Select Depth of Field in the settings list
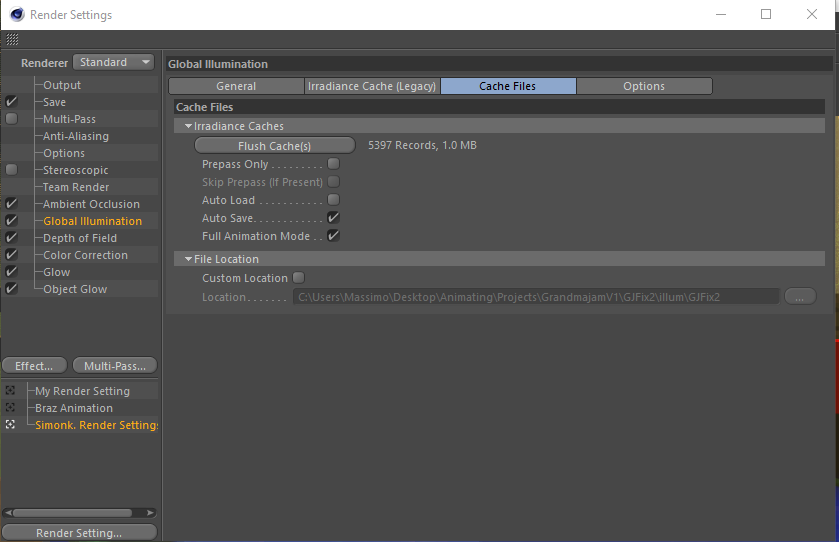The width and height of the screenshot is (839, 542). 80,238
